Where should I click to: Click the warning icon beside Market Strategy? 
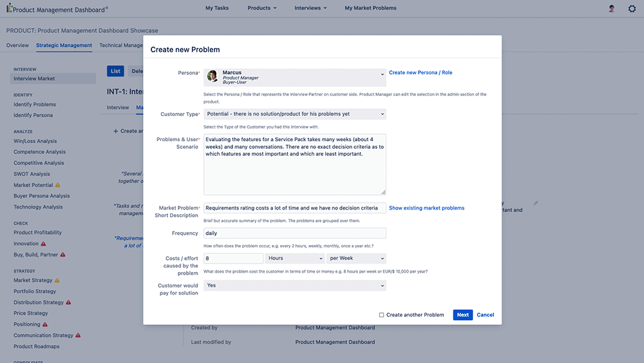[x=57, y=280]
